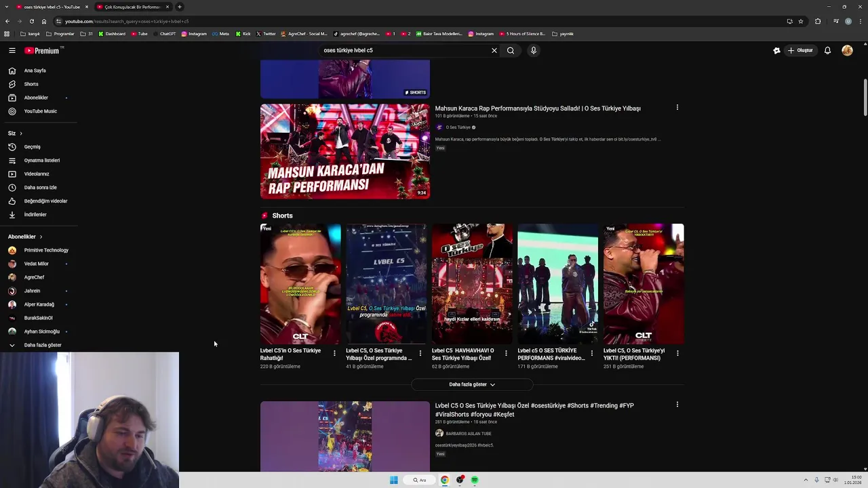The image size is (868, 488).
Task: Open Lvbel C5 Yılbaşı Özel #osestürkiye title
Action: (x=534, y=410)
